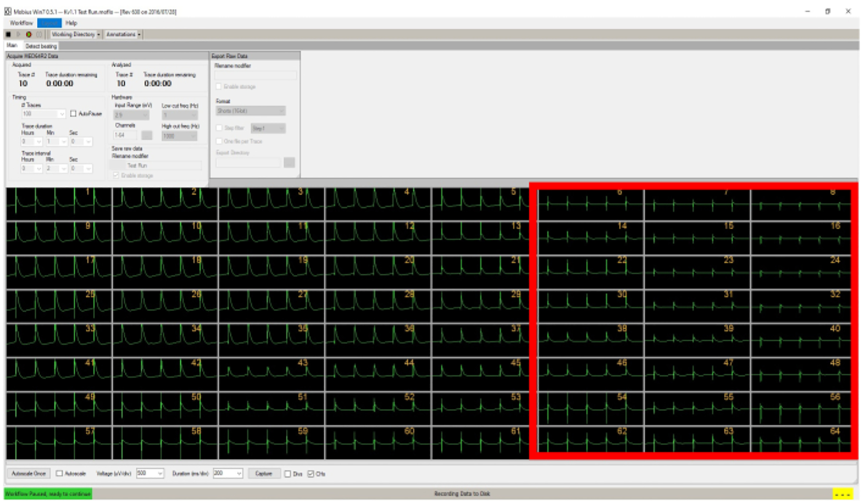Click the Channels 1-64 input field
This screenshot has width=863, height=504.
[125, 136]
